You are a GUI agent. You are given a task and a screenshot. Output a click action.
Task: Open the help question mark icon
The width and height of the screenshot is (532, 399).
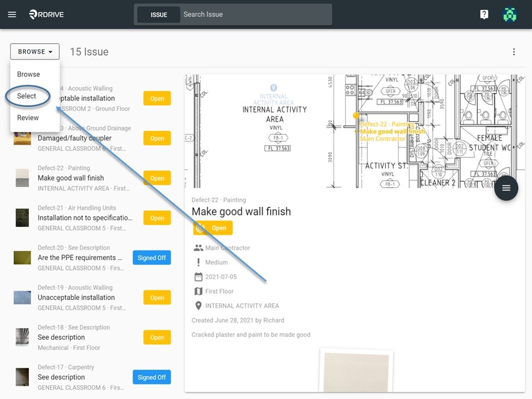[484, 14]
